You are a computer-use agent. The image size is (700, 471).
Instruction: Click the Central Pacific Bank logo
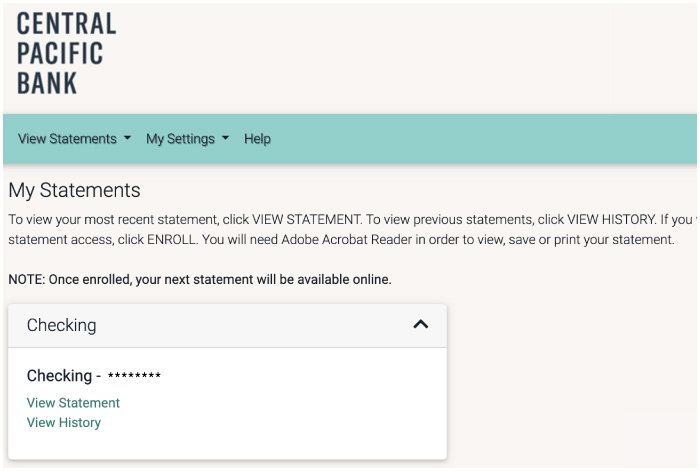[66, 52]
